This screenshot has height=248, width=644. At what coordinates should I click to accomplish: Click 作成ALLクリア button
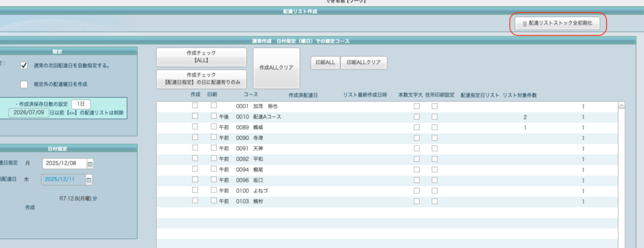[277, 68]
